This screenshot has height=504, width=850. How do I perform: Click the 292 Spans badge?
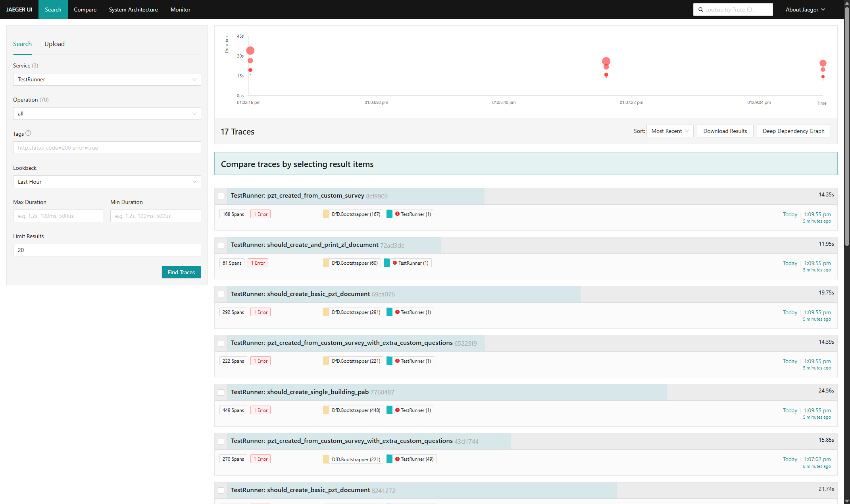click(x=233, y=312)
